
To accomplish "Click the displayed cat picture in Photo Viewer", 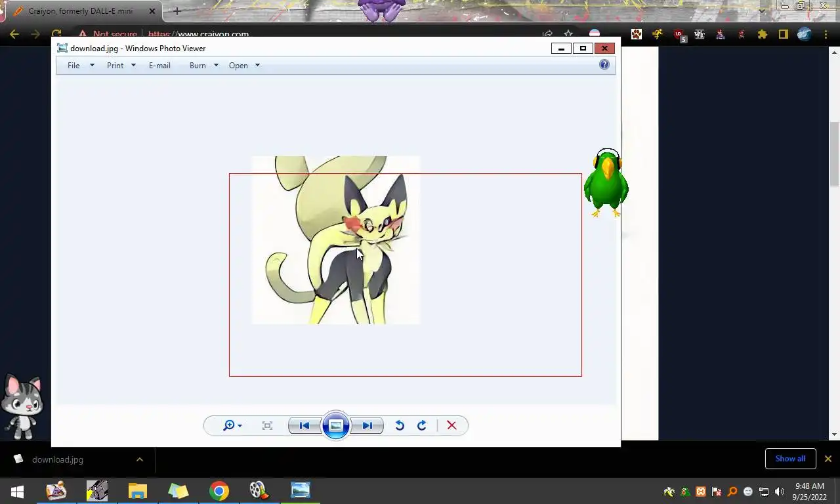I will [x=336, y=240].
